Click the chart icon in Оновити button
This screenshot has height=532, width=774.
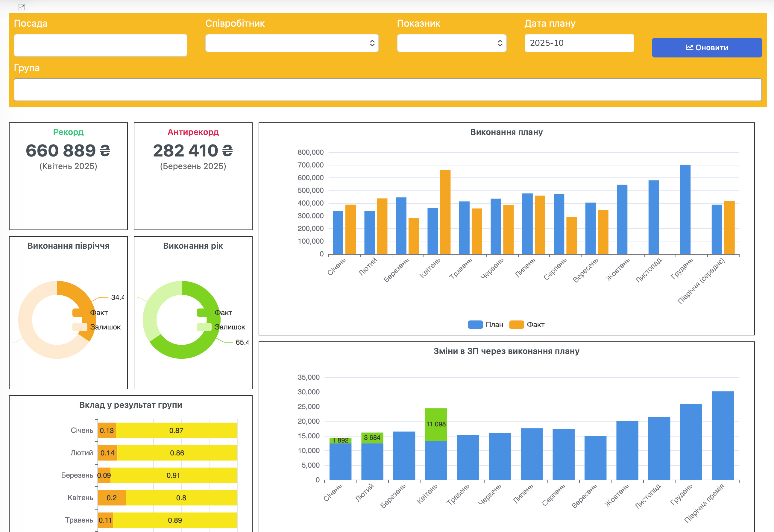pos(689,47)
